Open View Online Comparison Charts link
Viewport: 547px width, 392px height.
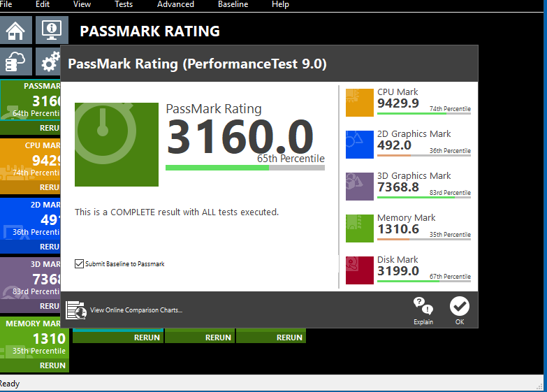click(136, 310)
